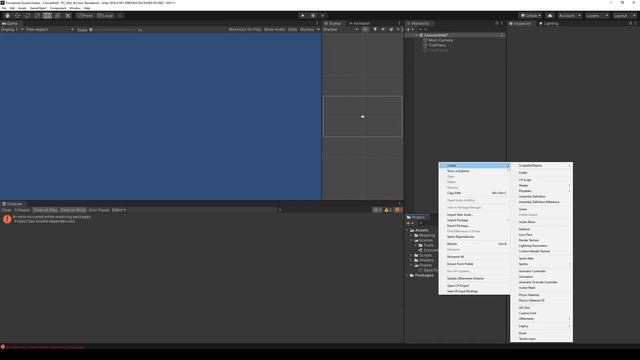Toggle Stats overlay in Game view
This screenshot has width=640, height=360.
293,29
